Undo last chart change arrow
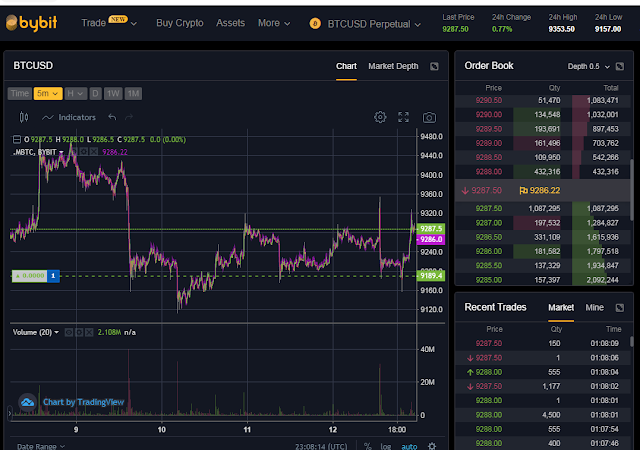The width and height of the screenshot is (640, 450). [x=112, y=117]
